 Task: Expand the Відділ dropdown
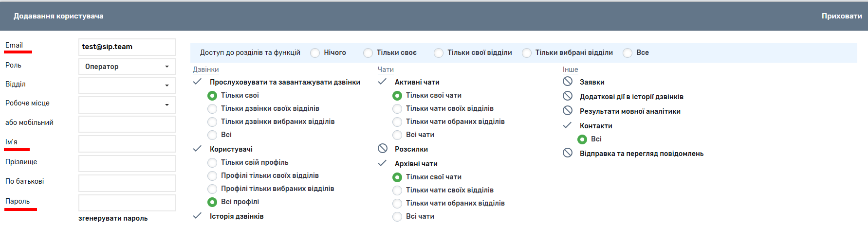[x=127, y=86]
